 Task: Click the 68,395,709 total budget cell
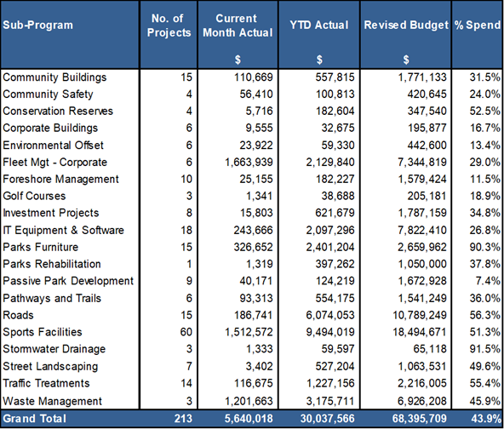click(x=419, y=419)
